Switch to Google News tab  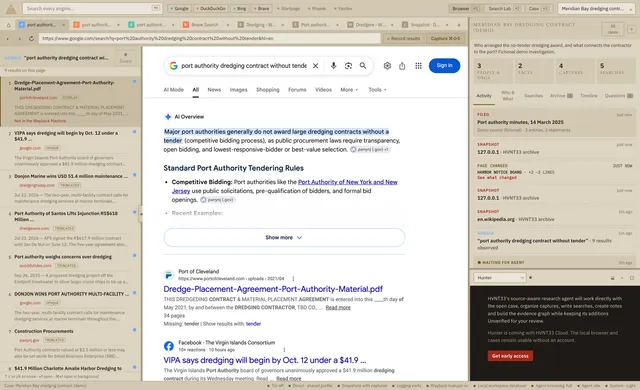[214, 90]
